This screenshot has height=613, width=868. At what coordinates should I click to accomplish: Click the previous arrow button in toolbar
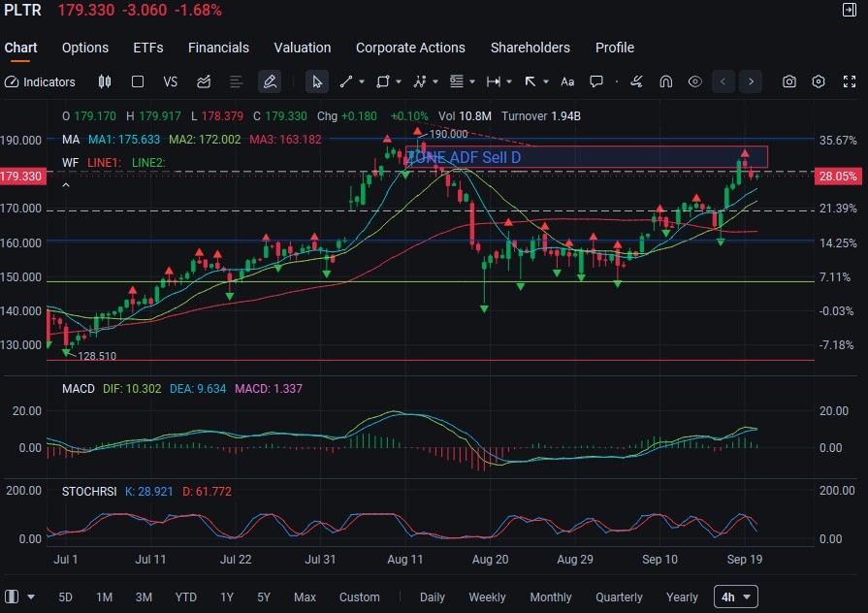[723, 81]
